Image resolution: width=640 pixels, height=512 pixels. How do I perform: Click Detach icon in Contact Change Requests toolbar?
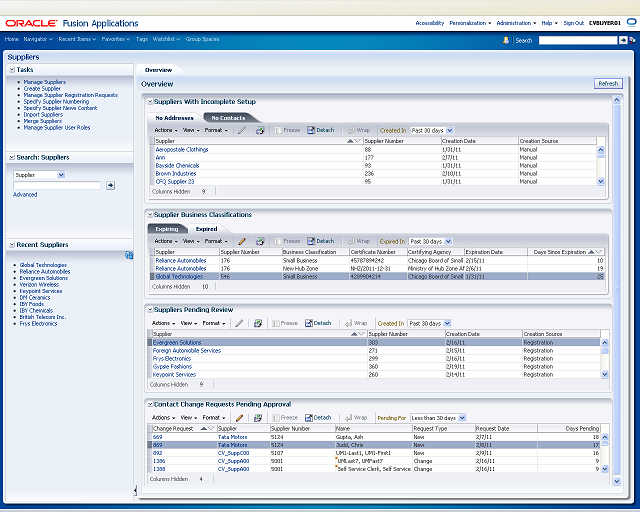309,418
